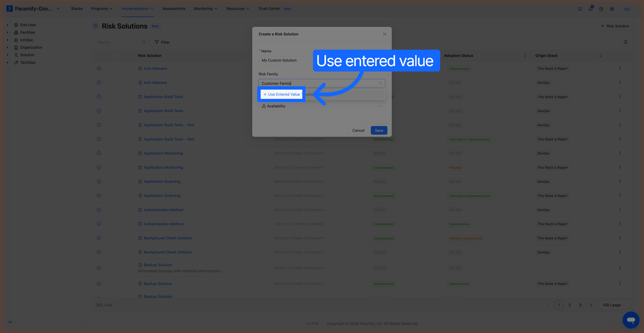Click the table search magnifier icon
The image size is (644, 333).
pos(144,42)
